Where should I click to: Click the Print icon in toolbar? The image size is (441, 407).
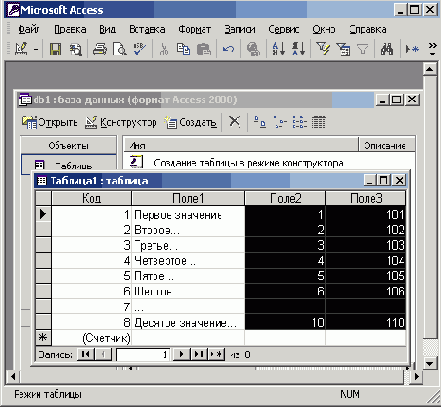click(x=100, y=49)
